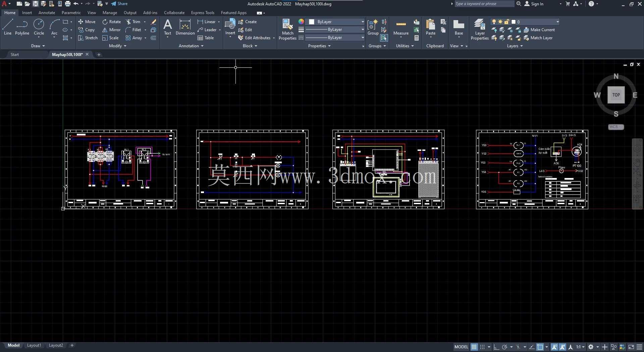Open the Match Properties tool
This screenshot has height=352, width=644.
287,30
